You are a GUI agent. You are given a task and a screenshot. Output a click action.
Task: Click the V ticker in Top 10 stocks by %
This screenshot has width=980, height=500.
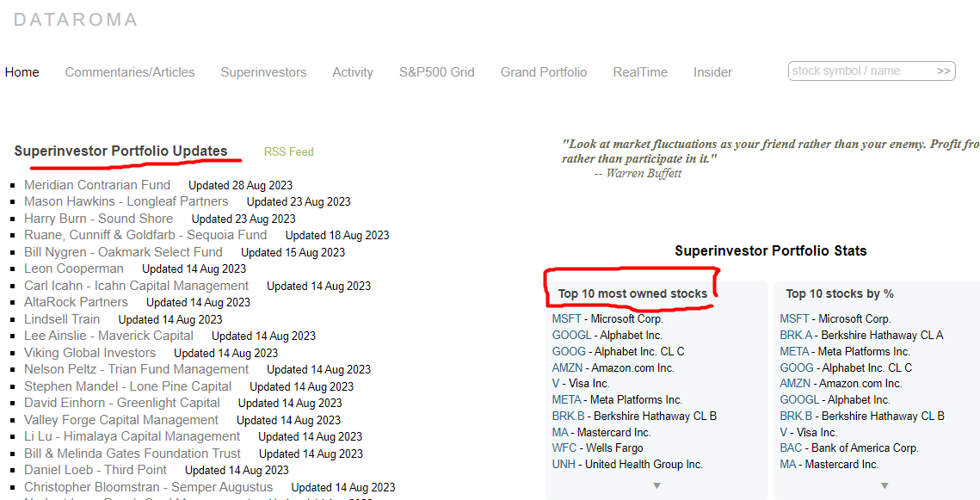[784, 432]
